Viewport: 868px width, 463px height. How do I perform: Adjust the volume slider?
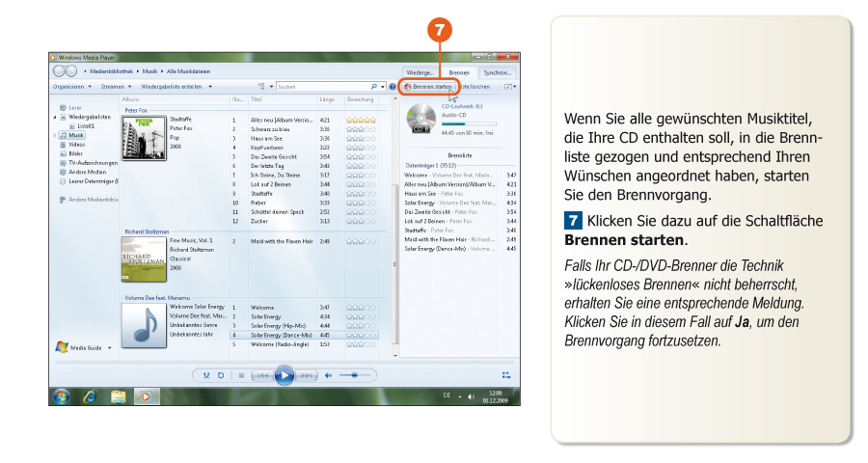coord(353,375)
